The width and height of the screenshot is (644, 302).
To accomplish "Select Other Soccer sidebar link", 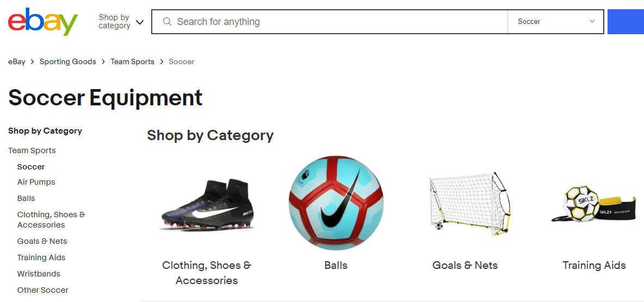I will pyautogui.click(x=43, y=290).
